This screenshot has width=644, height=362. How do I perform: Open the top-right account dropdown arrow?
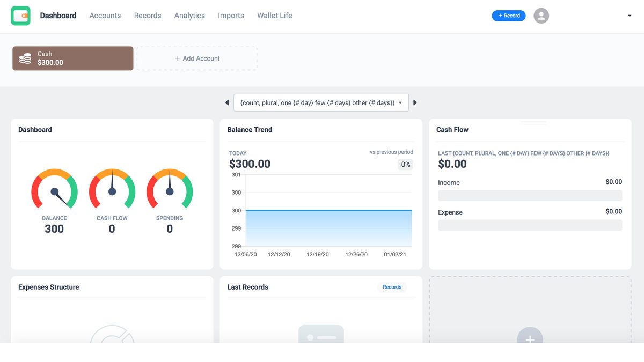click(629, 16)
